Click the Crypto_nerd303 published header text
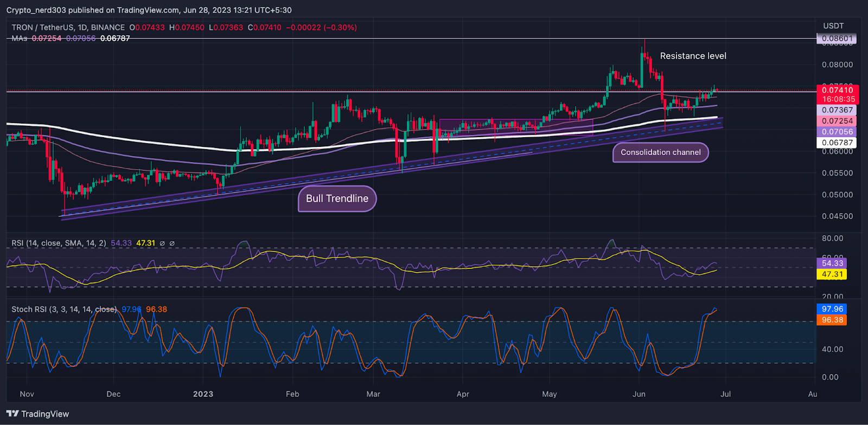The height and width of the screenshot is (425, 868). pyautogui.click(x=149, y=10)
